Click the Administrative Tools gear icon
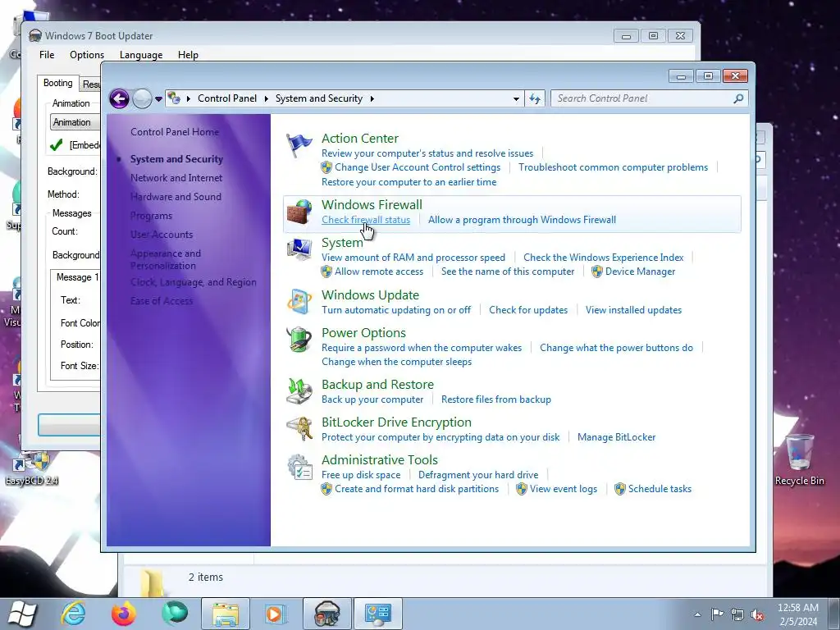 (299, 467)
